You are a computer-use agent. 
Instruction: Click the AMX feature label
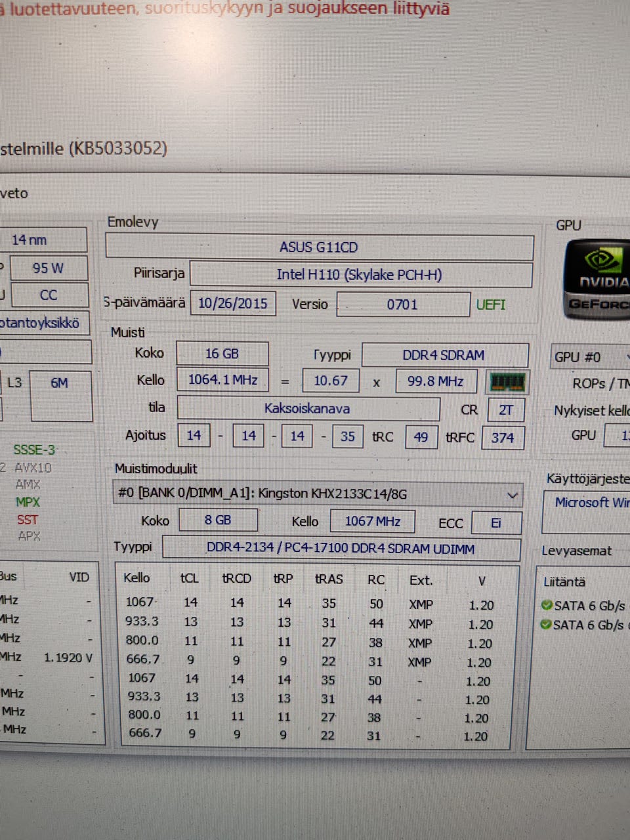(x=28, y=485)
